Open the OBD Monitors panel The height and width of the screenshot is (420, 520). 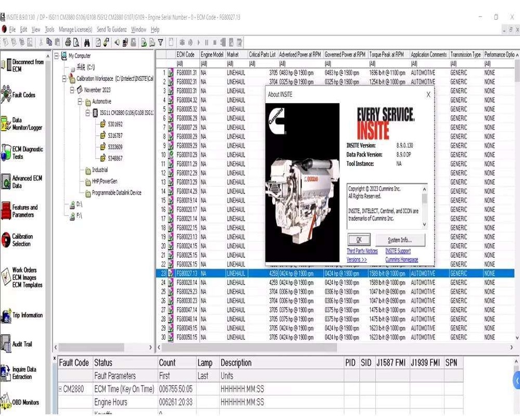(23, 401)
